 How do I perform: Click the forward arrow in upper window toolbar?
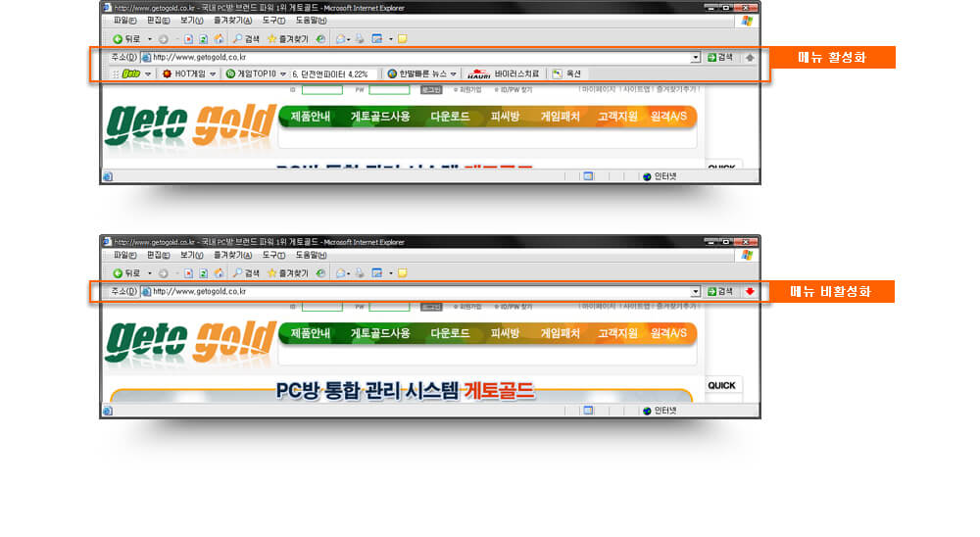click(163, 39)
